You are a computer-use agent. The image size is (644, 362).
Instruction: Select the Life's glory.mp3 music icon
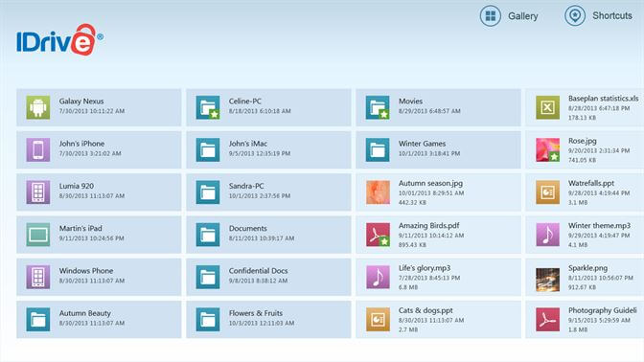pos(378,277)
